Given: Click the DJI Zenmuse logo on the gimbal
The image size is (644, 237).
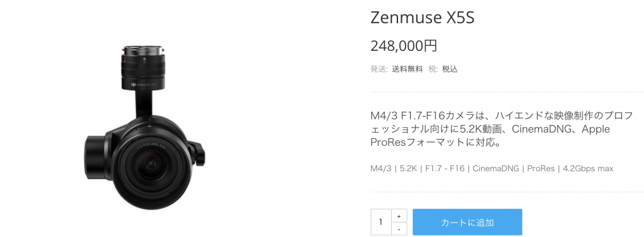Looking at the screenshot, I should [x=143, y=85].
